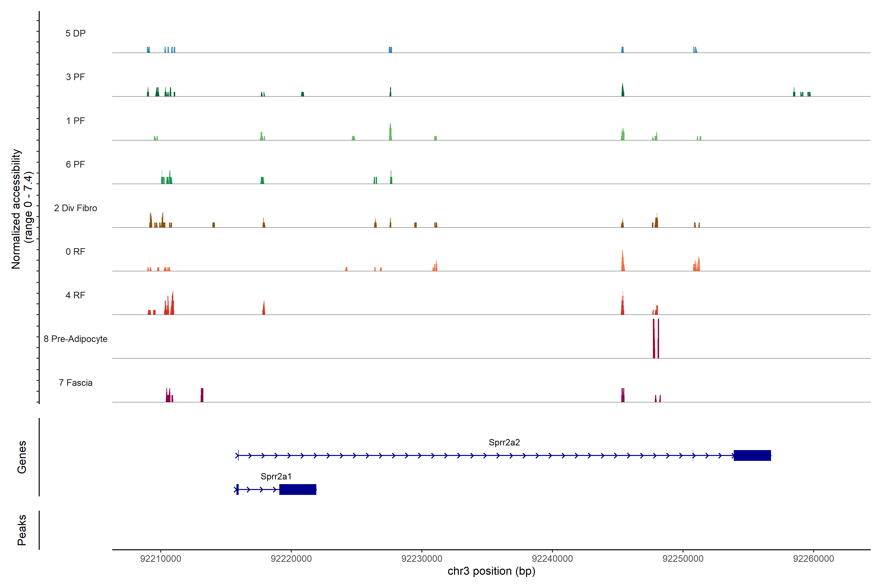882x588 pixels.
Task: Click the 4 RF track label
Action: [75, 295]
